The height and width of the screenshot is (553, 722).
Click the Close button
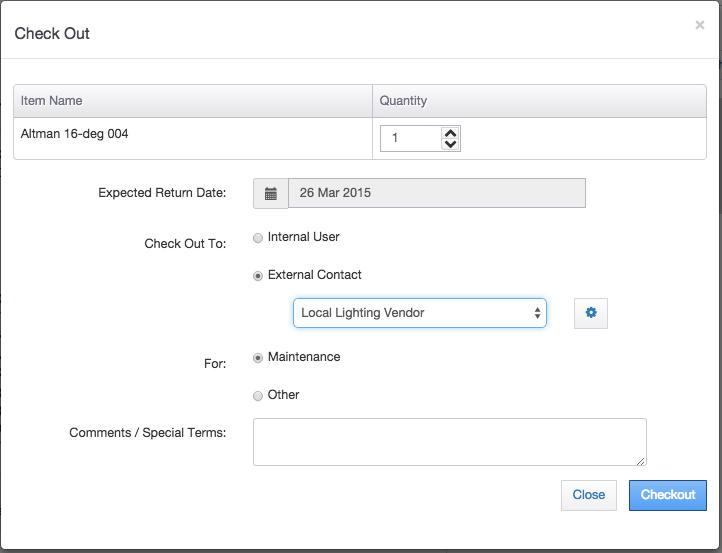point(588,495)
